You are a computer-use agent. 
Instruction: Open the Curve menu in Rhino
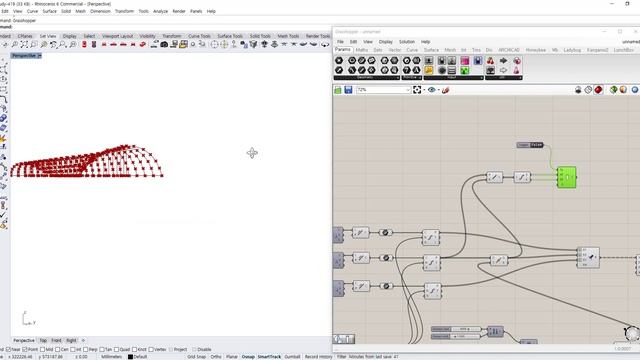(32, 11)
